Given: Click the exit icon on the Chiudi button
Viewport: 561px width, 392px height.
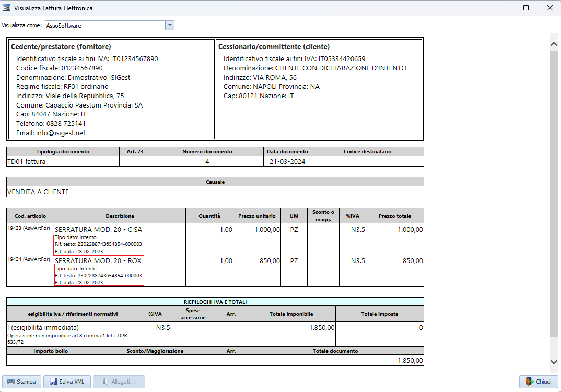Looking at the screenshot, I should point(529,381).
